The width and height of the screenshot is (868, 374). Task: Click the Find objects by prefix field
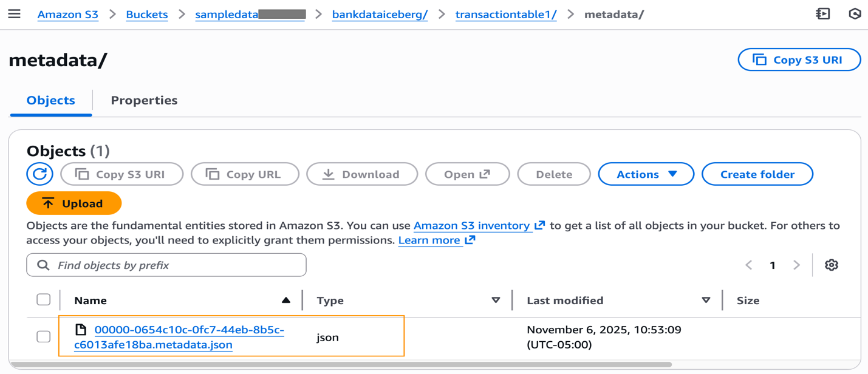click(166, 265)
